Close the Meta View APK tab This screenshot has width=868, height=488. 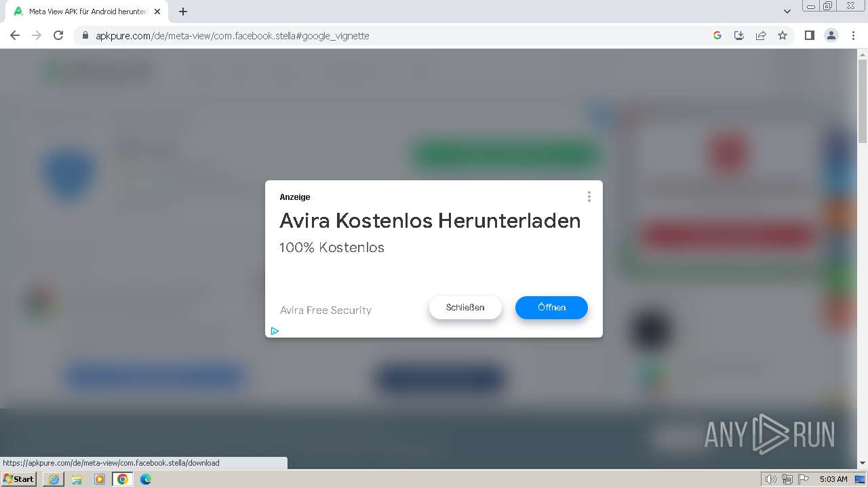[x=157, y=12]
